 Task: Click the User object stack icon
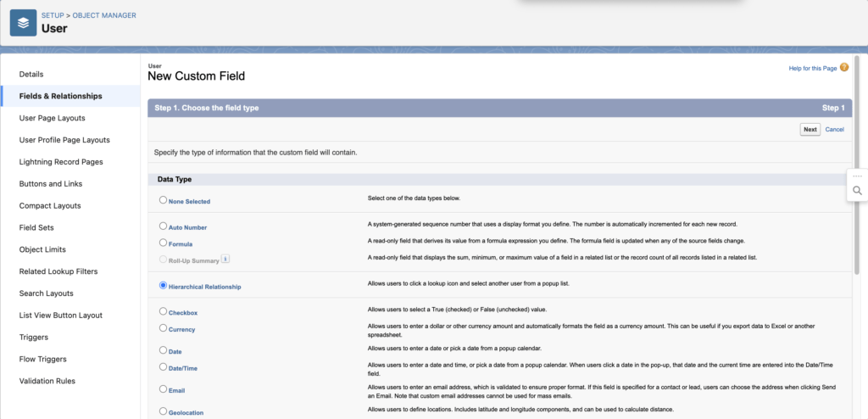coord(24,23)
